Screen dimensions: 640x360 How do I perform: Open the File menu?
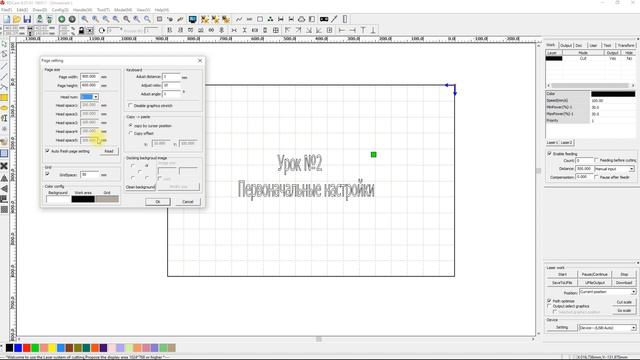(x=7, y=9)
